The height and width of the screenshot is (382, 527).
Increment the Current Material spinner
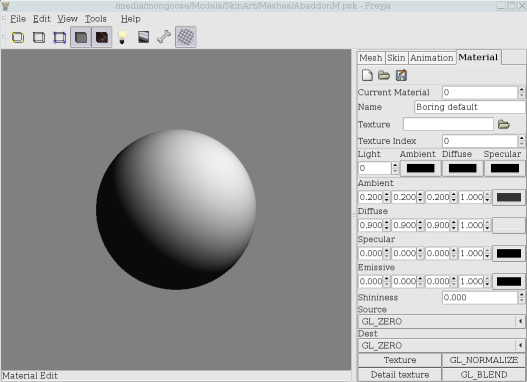coord(521,89)
